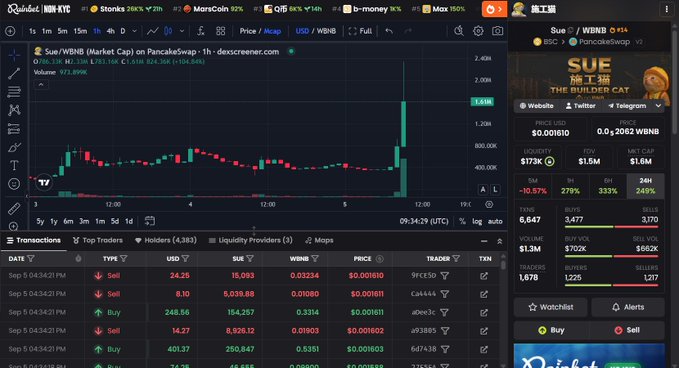Open quick search on the chart toolbar
The width and height of the screenshot is (679, 368).
pyautogui.click(x=459, y=31)
